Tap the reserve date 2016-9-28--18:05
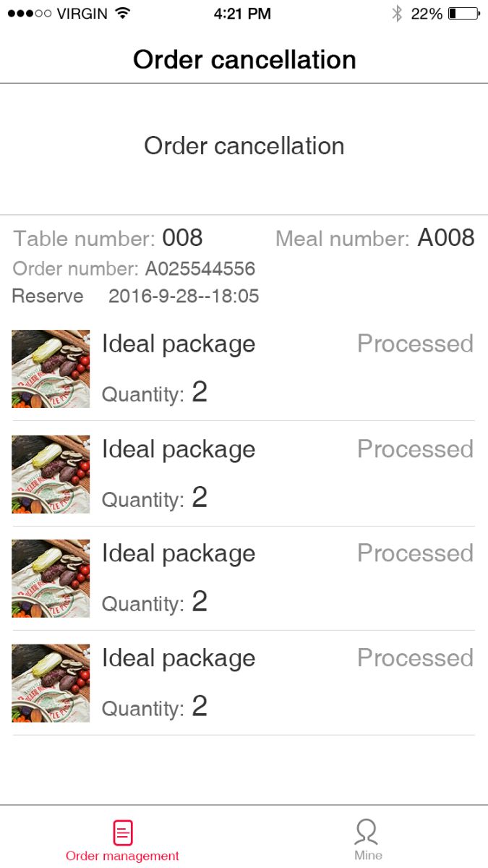This screenshot has width=488, height=868. click(x=184, y=296)
